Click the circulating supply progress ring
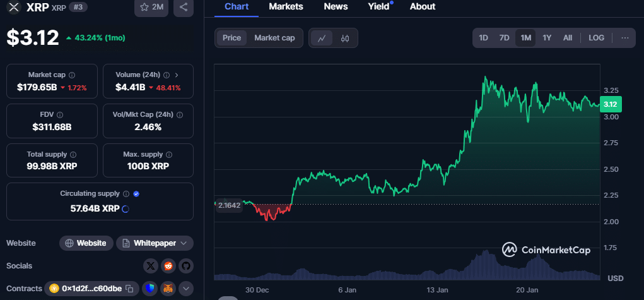Screen dimensions: 644x300 coord(126,208)
